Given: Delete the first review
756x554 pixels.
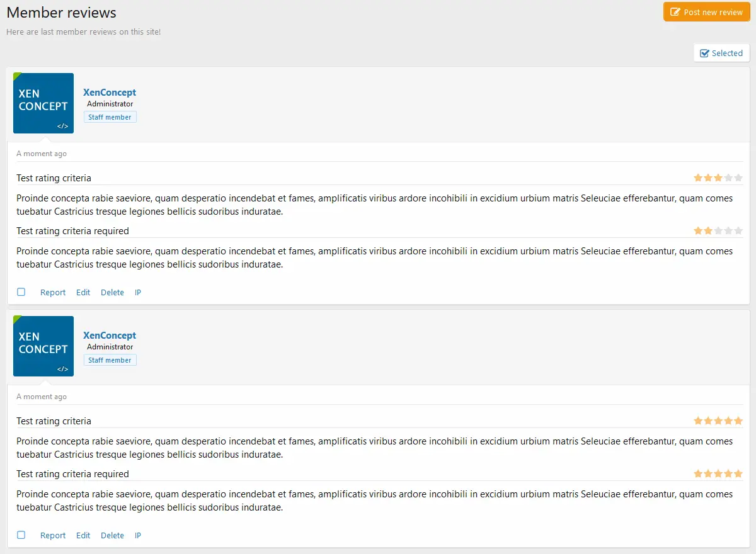Looking at the screenshot, I should click(112, 293).
